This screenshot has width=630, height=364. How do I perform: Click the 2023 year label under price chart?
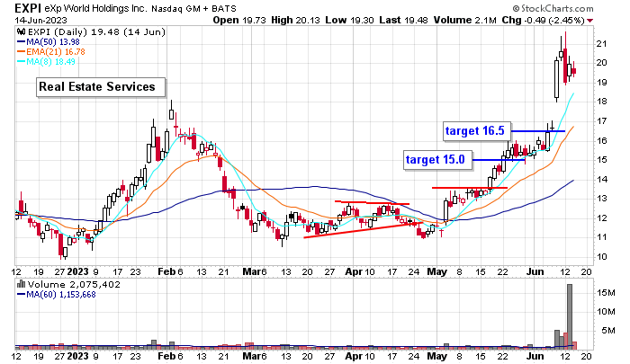[x=77, y=271]
